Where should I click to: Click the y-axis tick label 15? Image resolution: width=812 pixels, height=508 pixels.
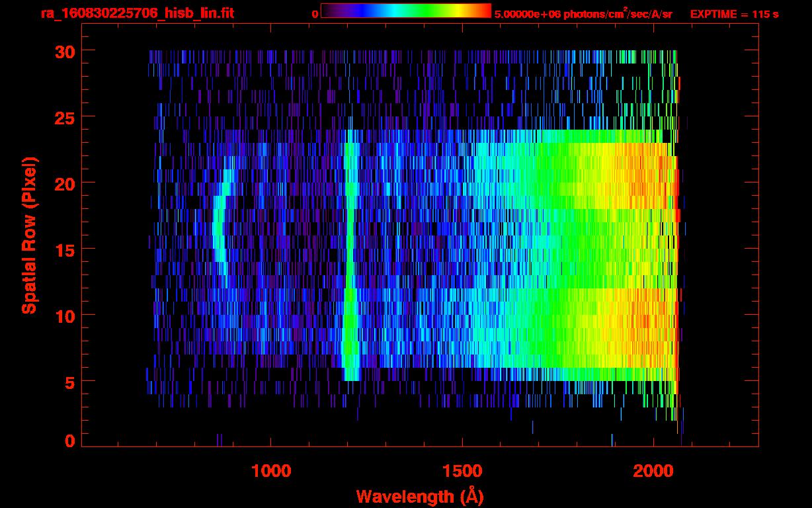(65, 249)
